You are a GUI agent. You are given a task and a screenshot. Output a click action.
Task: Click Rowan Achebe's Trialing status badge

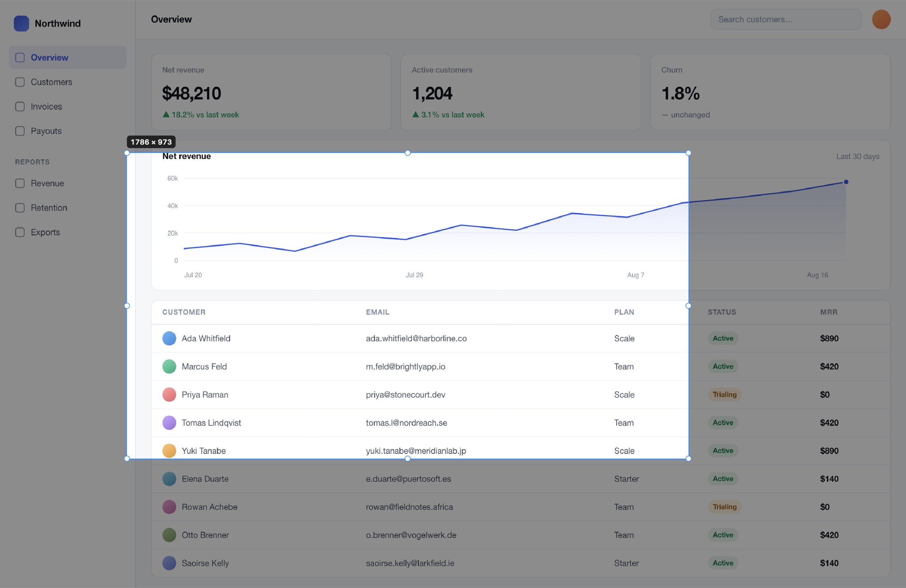pos(724,507)
